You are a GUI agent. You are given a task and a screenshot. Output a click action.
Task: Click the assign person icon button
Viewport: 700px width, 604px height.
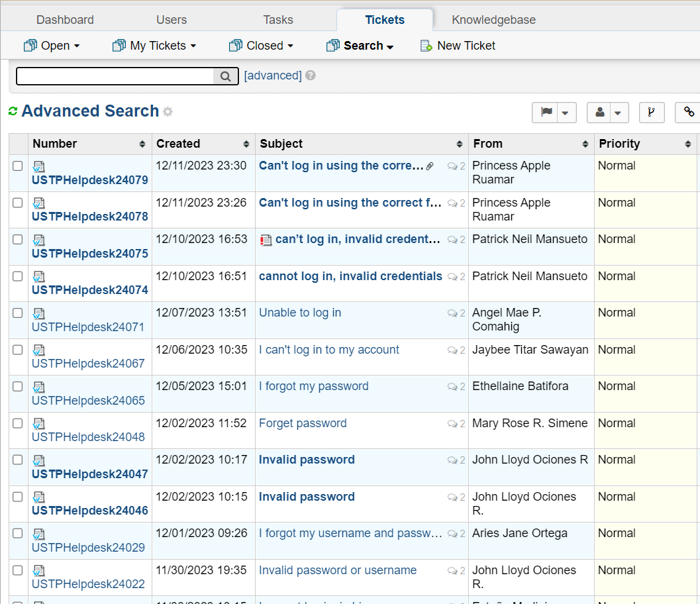tap(600, 113)
